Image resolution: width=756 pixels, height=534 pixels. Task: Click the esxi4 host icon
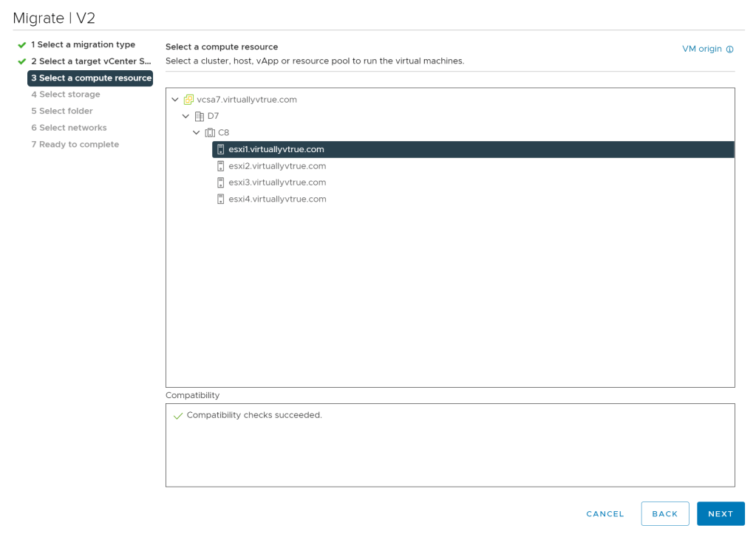tap(220, 199)
